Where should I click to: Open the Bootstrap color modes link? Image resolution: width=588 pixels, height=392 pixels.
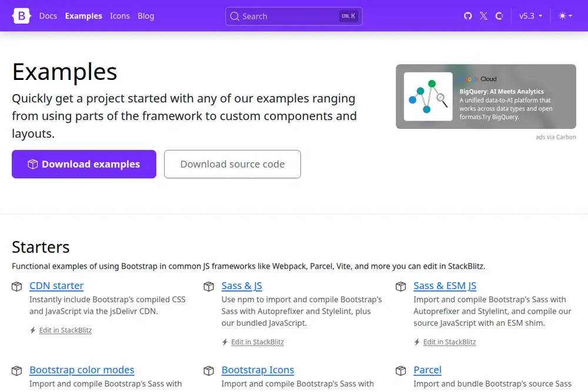coord(82,370)
